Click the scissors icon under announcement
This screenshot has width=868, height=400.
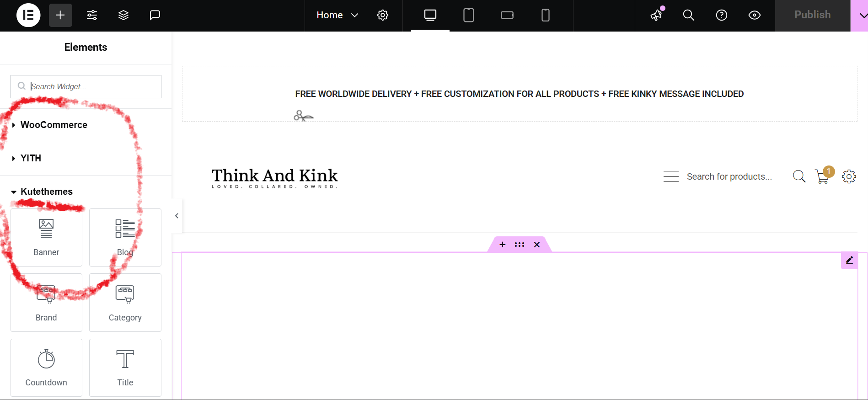click(x=304, y=116)
